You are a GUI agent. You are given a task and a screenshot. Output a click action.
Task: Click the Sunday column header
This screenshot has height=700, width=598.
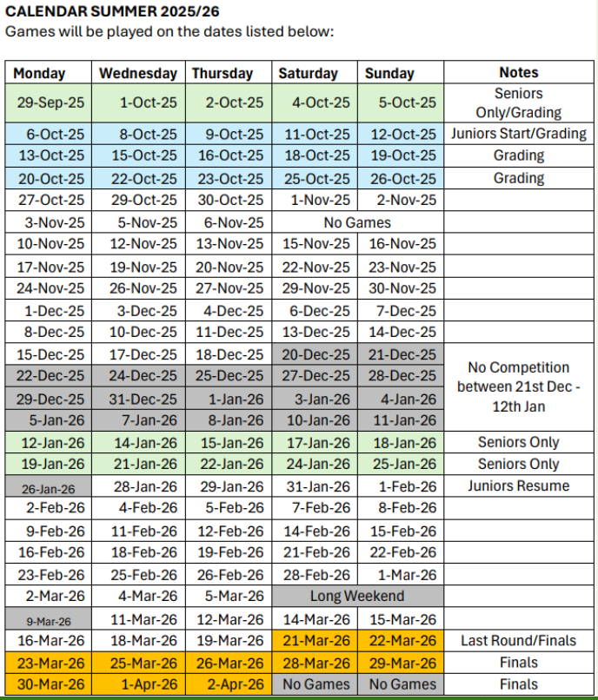pyautogui.click(x=389, y=74)
